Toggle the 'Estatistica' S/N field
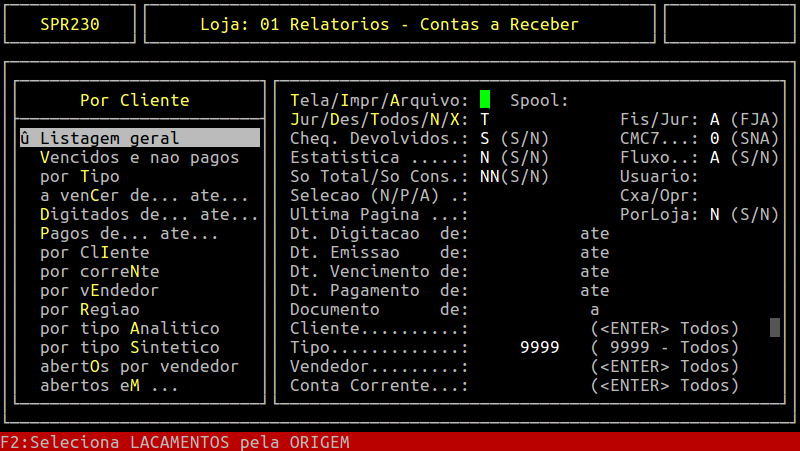 (x=485, y=157)
